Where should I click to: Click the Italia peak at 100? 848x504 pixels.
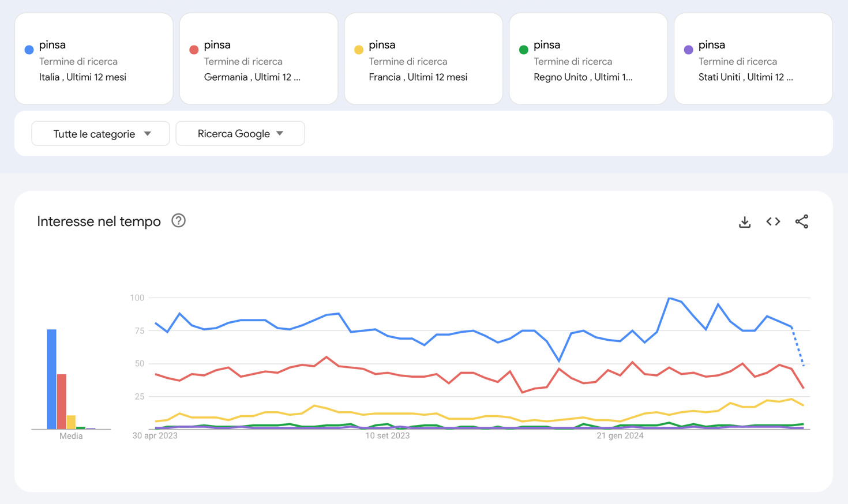[x=669, y=298]
